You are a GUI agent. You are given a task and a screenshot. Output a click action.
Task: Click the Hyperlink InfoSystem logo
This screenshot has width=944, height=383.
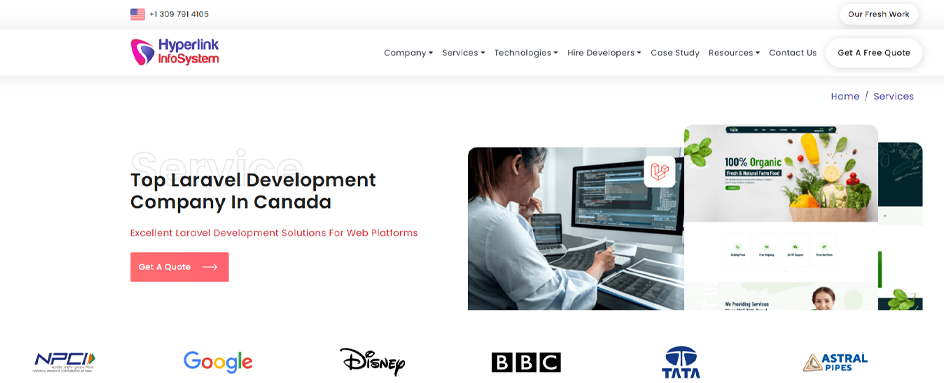pos(175,52)
